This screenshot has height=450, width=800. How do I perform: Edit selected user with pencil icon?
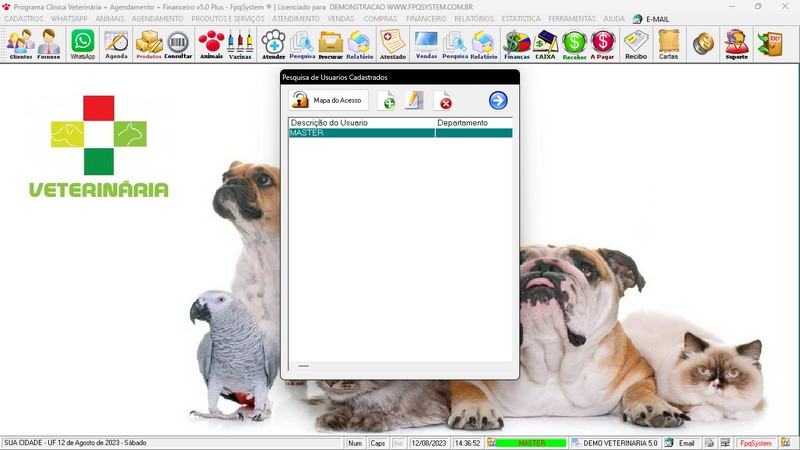click(414, 100)
